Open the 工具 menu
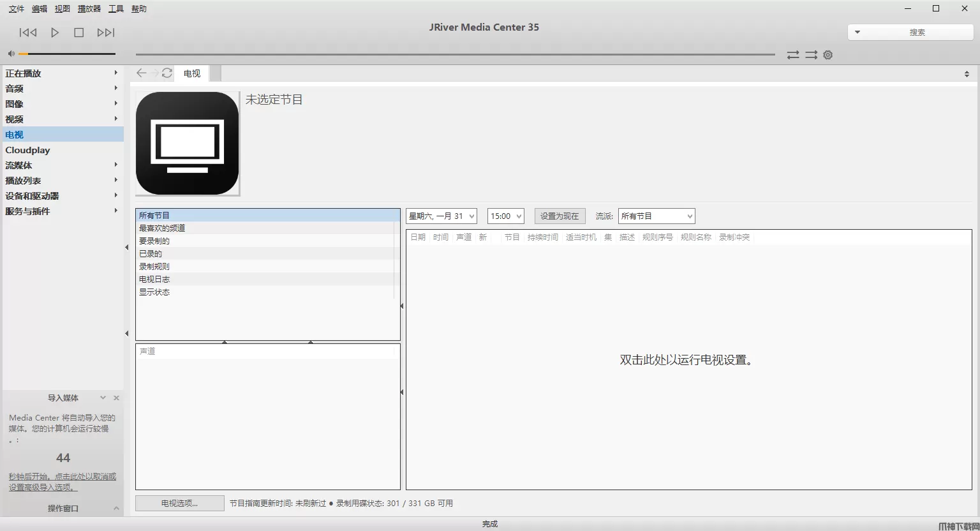The image size is (980, 531). 116,9
